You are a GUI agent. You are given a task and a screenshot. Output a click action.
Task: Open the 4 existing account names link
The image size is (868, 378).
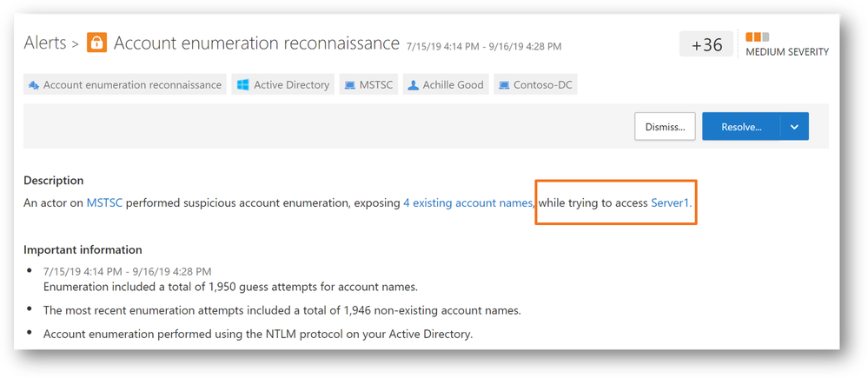point(467,202)
